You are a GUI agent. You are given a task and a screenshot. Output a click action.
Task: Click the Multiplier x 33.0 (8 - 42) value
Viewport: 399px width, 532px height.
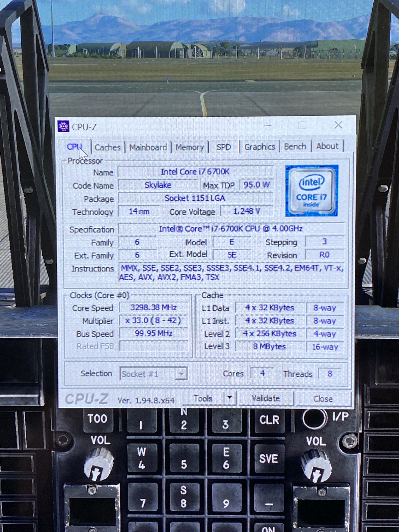pos(153,320)
